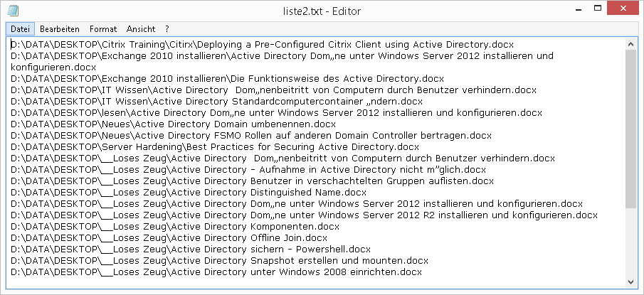The width and height of the screenshot is (644, 295).
Task: Open the Datei menu
Action: [20, 29]
